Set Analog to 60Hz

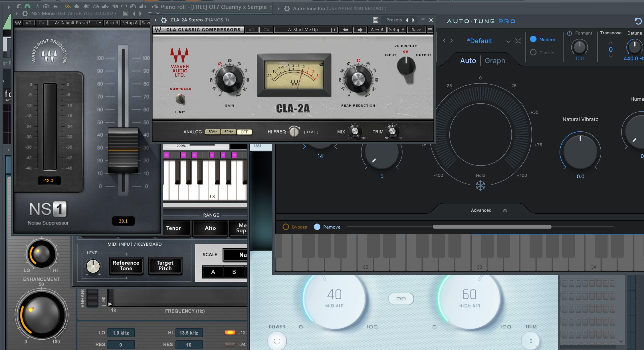[x=229, y=132]
